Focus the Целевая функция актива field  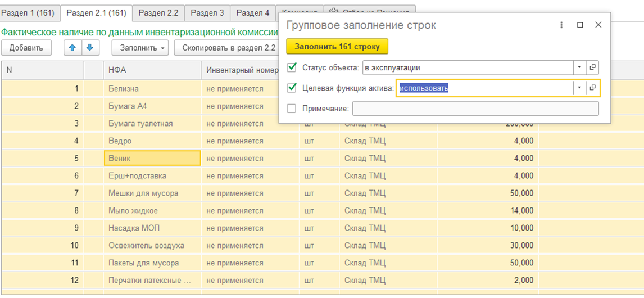pos(484,88)
